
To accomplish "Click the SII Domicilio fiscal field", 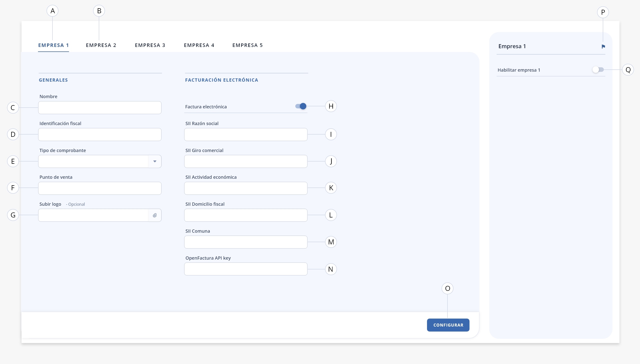I will pos(246,215).
